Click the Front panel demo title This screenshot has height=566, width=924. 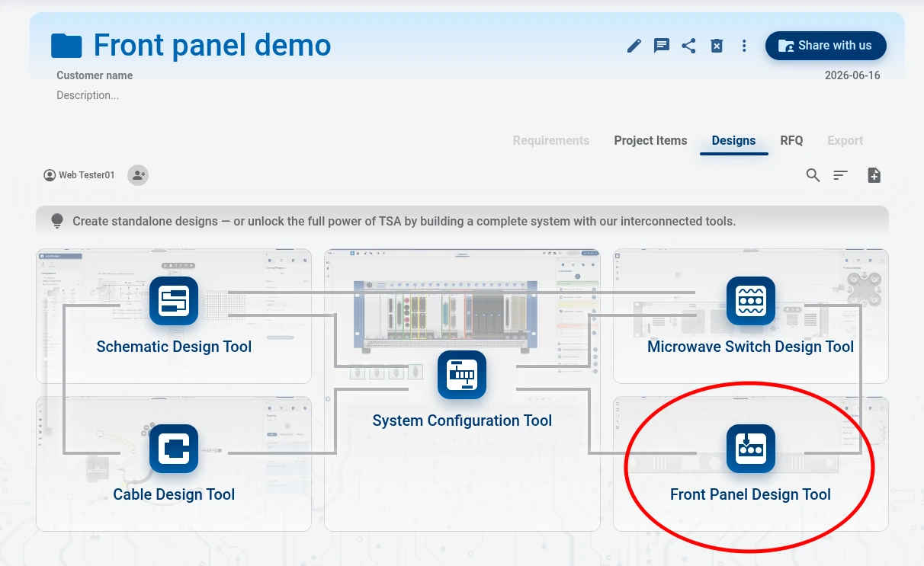click(212, 46)
